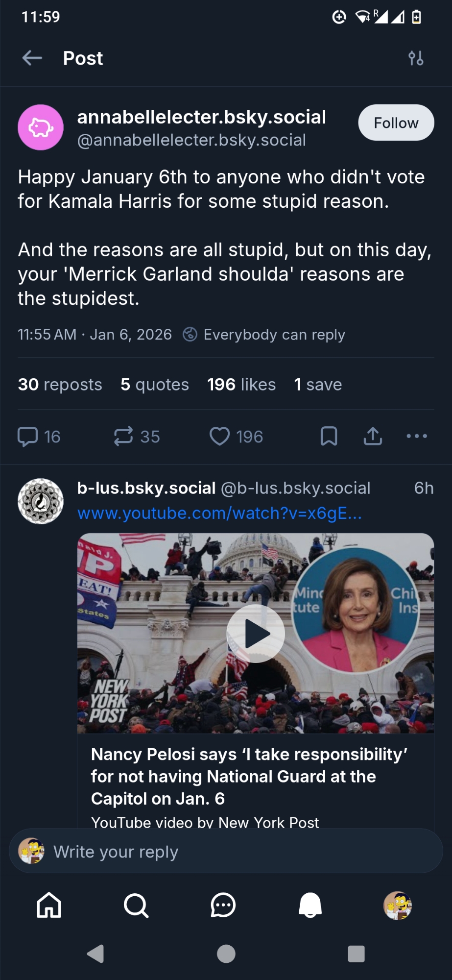Go back using the arrow icon
This screenshot has width=452, height=980.
pos(32,58)
